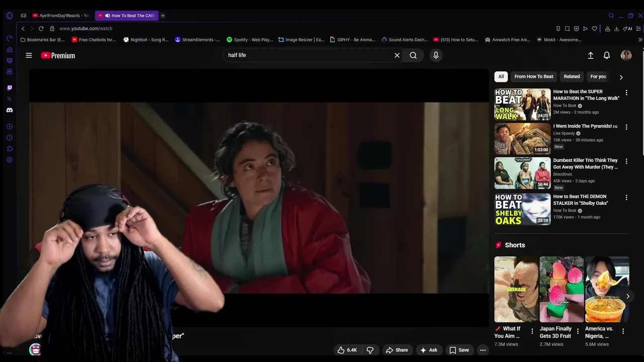Open options for The Long Walk video
The width and height of the screenshot is (644, 362).
click(x=626, y=93)
